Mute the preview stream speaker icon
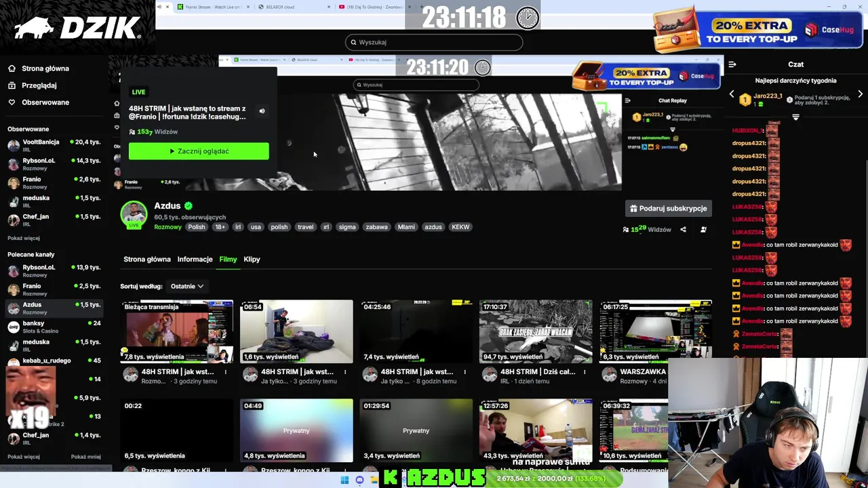Viewport: 868px width, 488px height. point(262,111)
